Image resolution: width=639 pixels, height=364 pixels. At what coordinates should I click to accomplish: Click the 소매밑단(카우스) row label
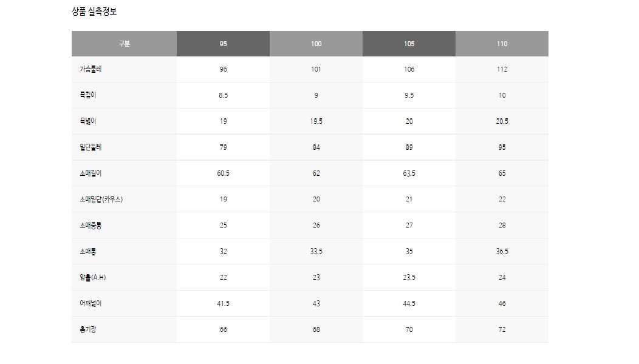101,199
